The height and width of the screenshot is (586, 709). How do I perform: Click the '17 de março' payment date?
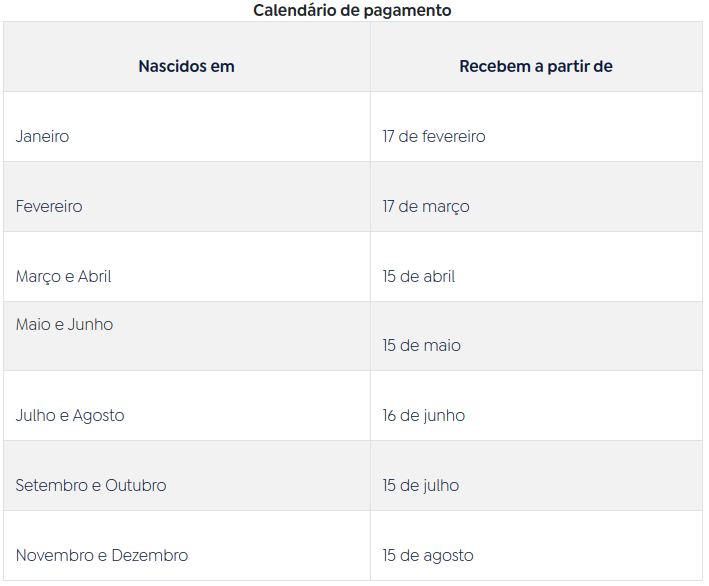point(426,207)
